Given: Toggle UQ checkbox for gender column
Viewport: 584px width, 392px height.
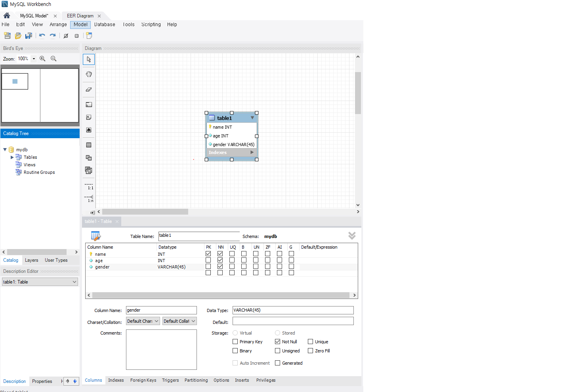Looking at the screenshot, I should [x=232, y=266].
